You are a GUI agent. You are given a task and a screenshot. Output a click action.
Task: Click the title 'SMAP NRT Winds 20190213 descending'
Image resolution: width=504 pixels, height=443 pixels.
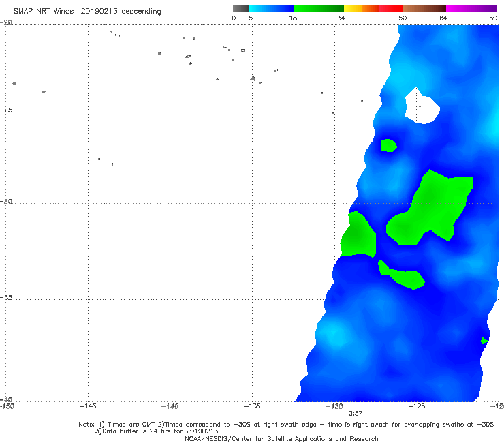[87, 11]
